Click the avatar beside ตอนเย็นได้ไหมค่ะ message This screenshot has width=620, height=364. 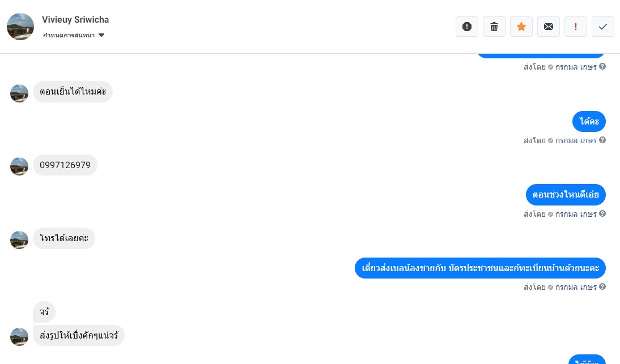click(x=19, y=93)
